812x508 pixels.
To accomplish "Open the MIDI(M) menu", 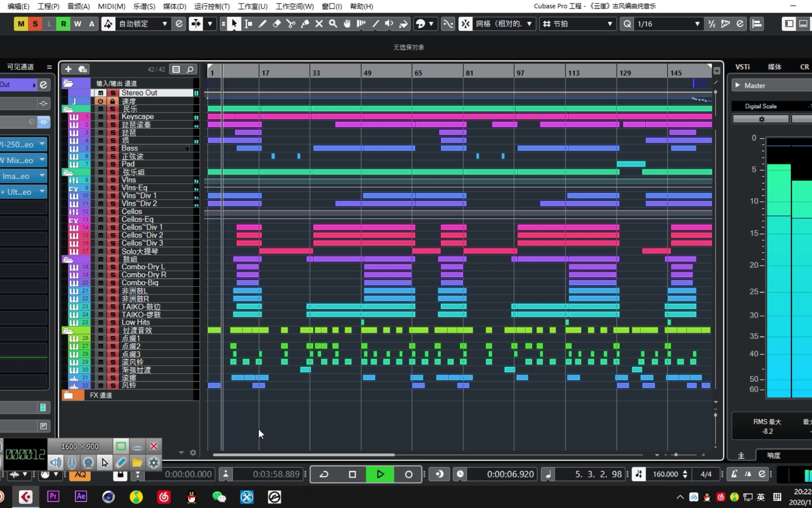I will (112, 6).
